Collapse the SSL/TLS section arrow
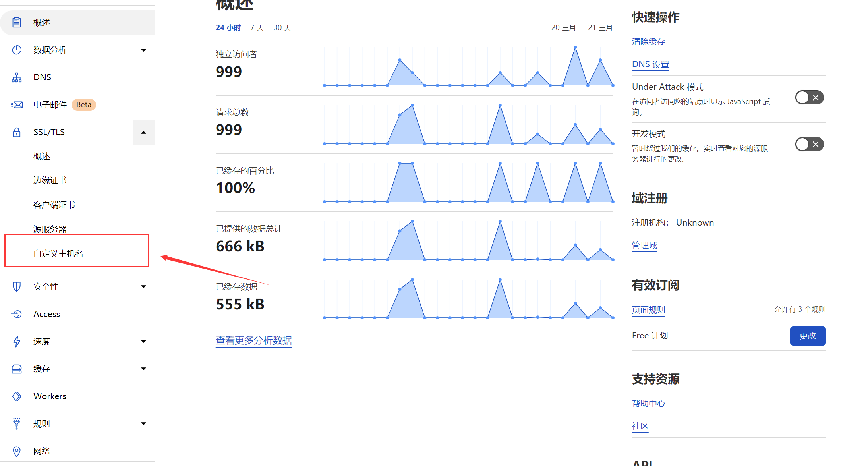This screenshot has width=868, height=466. click(143, 132)
